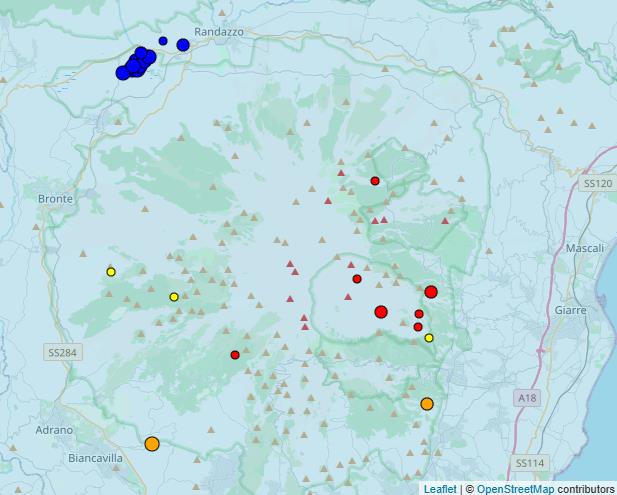617x495 pixels.
Task: Click the large red circle inside the caldera outline
Action: pyautogui.click(x=381, y=312)
